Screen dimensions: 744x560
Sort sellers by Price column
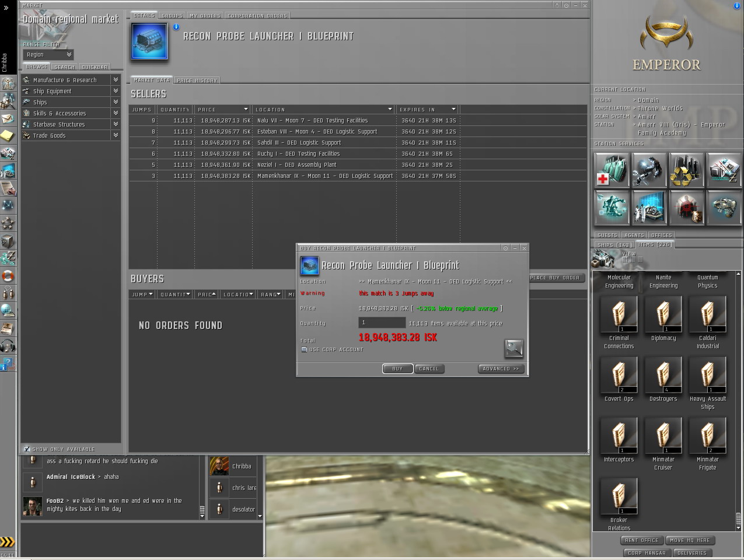(x=223, y=109)
